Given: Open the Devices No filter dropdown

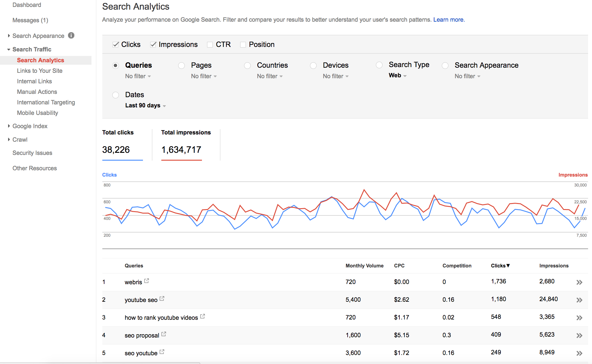Looking at the screenshot, I should [336, 76].
